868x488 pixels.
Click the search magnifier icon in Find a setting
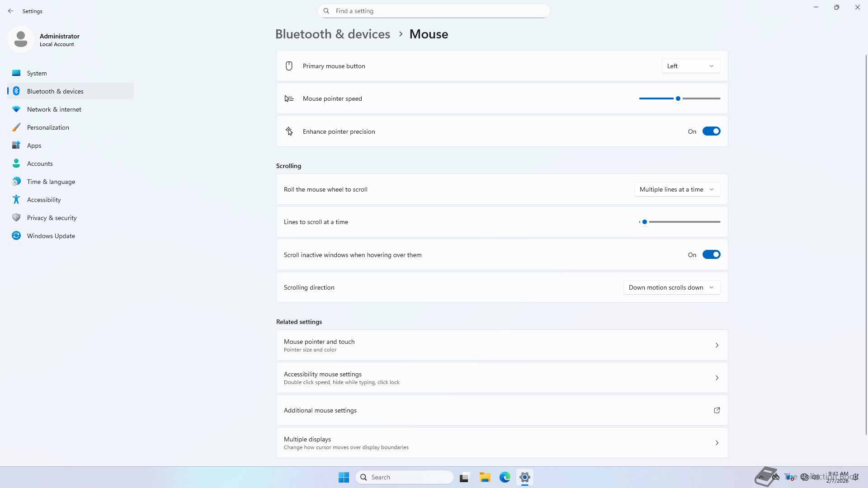point(326,11)
